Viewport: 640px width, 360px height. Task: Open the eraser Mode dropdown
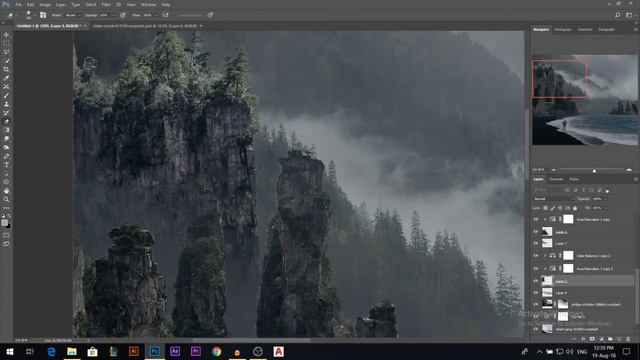(x=72, y=15)
